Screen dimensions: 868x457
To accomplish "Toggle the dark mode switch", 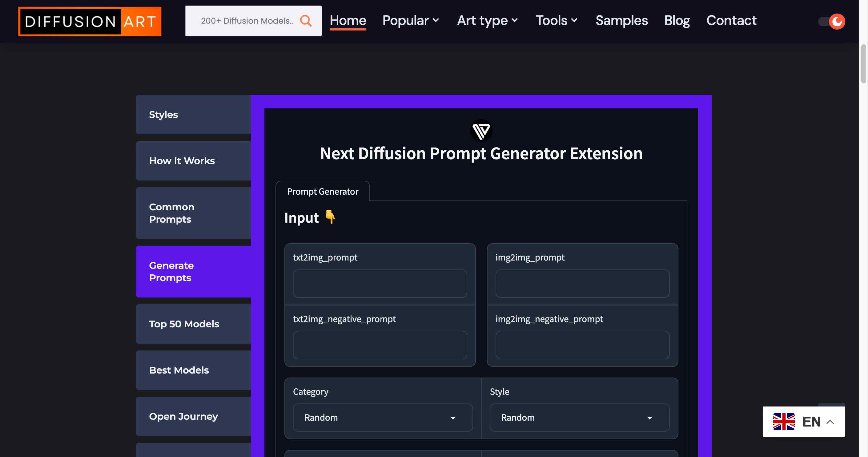I will coord(832,22).
